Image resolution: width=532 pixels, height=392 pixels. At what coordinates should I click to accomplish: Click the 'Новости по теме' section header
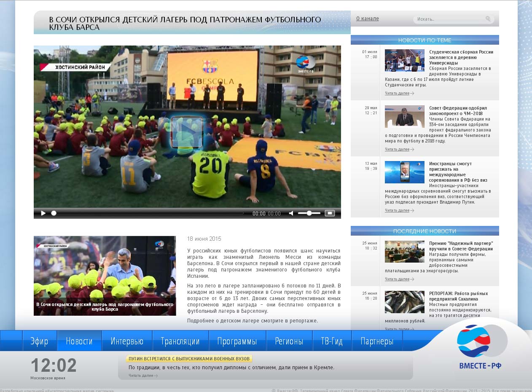[425, 40]
